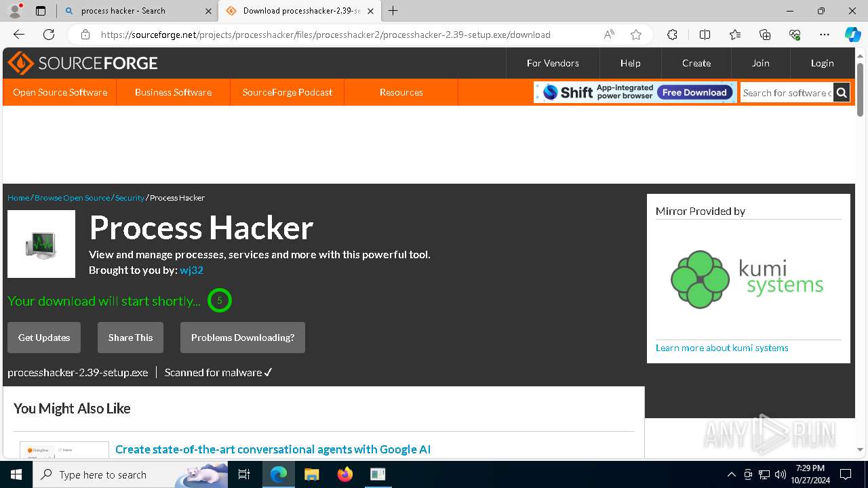Click Login in header
Screen dimensions: 868x488
(x=822, y=63)
